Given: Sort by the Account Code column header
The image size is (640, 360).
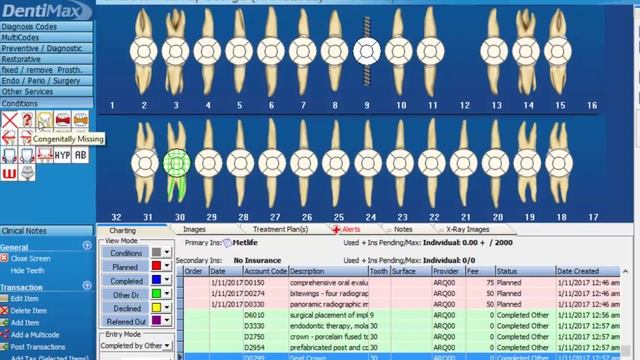Looking at the screenshot, I should tap(265, 271).
